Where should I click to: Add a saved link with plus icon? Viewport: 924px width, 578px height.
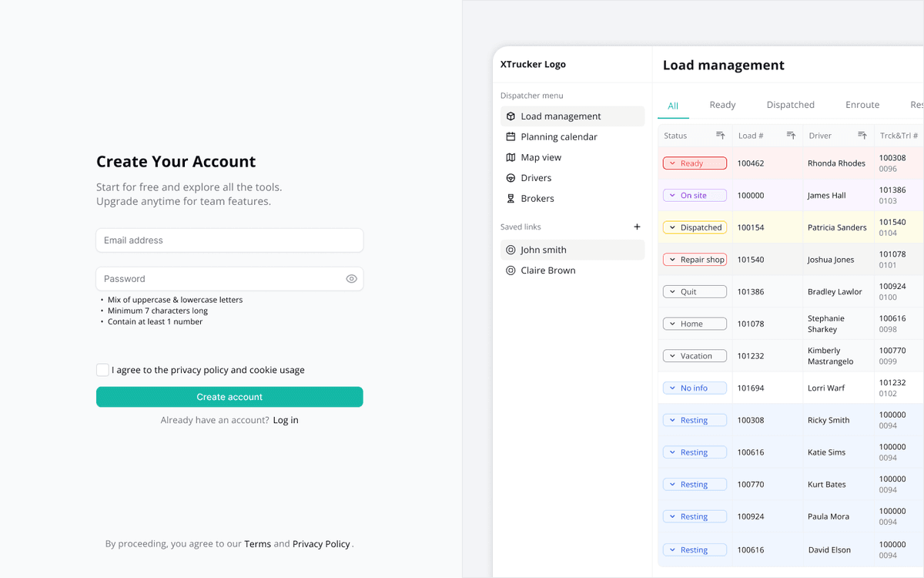coord(637,227)
